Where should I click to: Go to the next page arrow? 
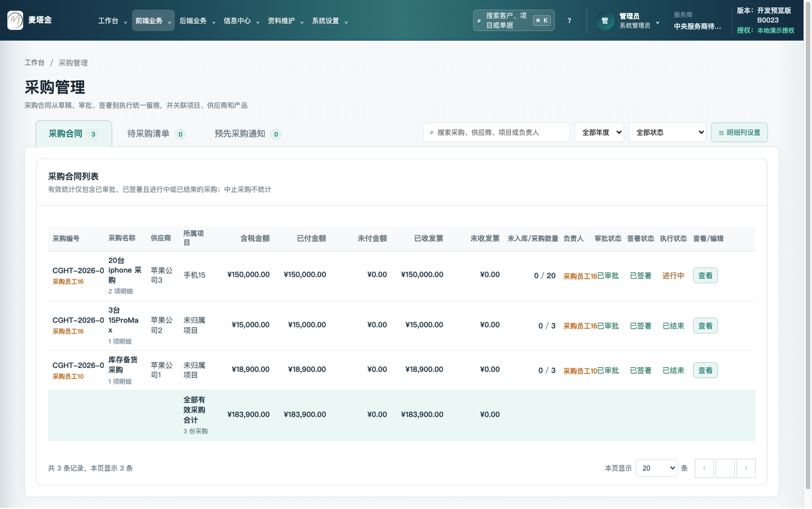point(746,468)
